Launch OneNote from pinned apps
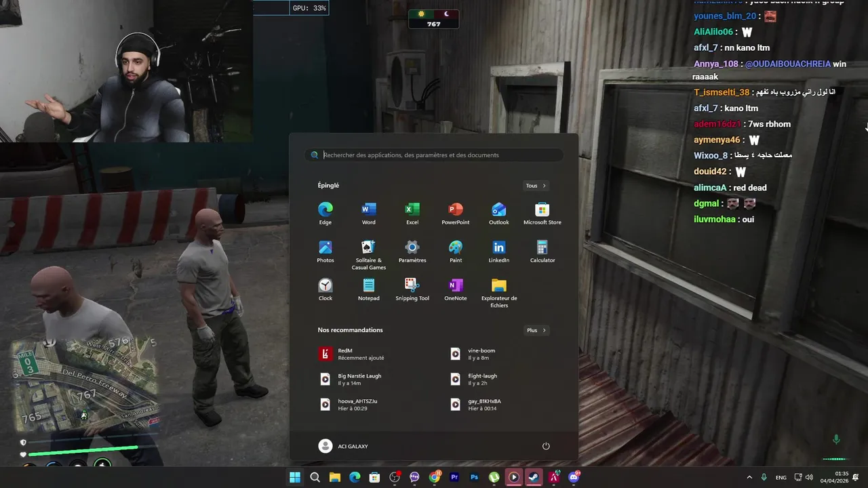 click(x=456, y=289)
